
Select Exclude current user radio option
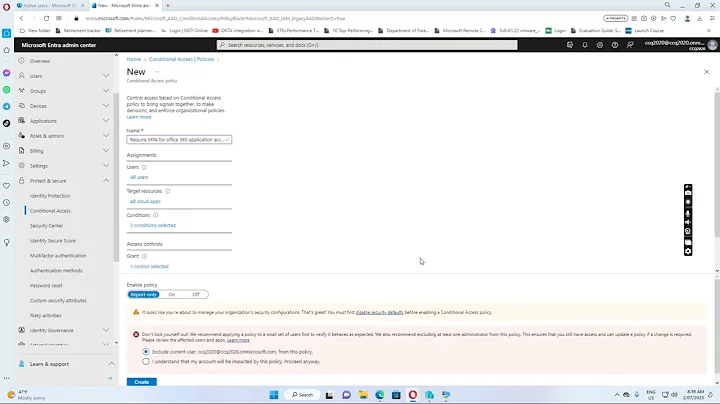[146, 352]
